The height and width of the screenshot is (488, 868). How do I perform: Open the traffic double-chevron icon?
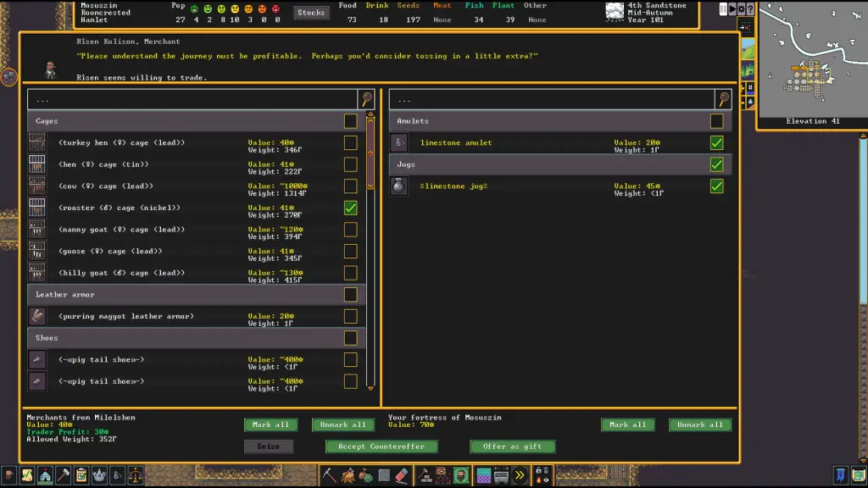coord(520,475)
